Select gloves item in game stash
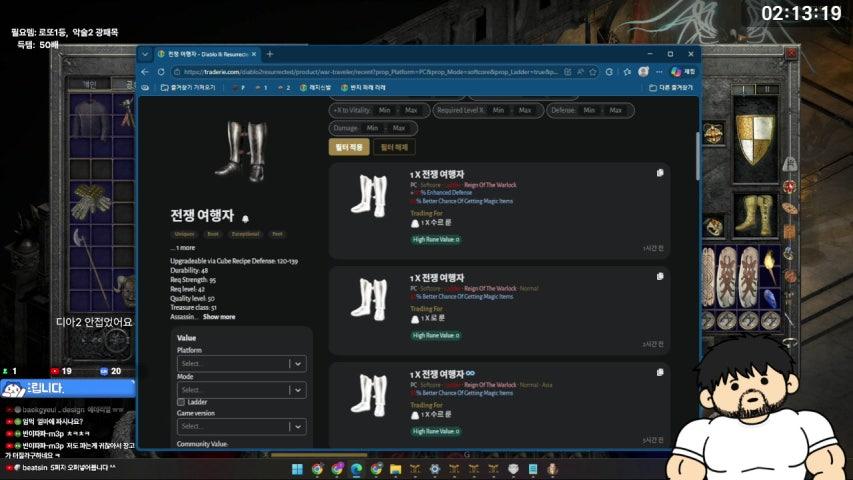The height and width of the screenshot is (480, 853). click(90, 201)
